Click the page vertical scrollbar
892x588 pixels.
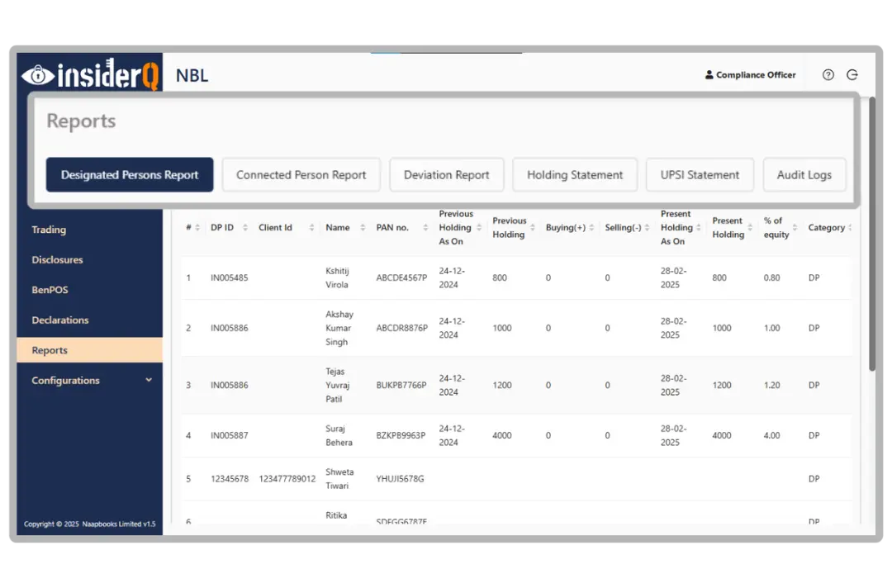pos(872,235)
